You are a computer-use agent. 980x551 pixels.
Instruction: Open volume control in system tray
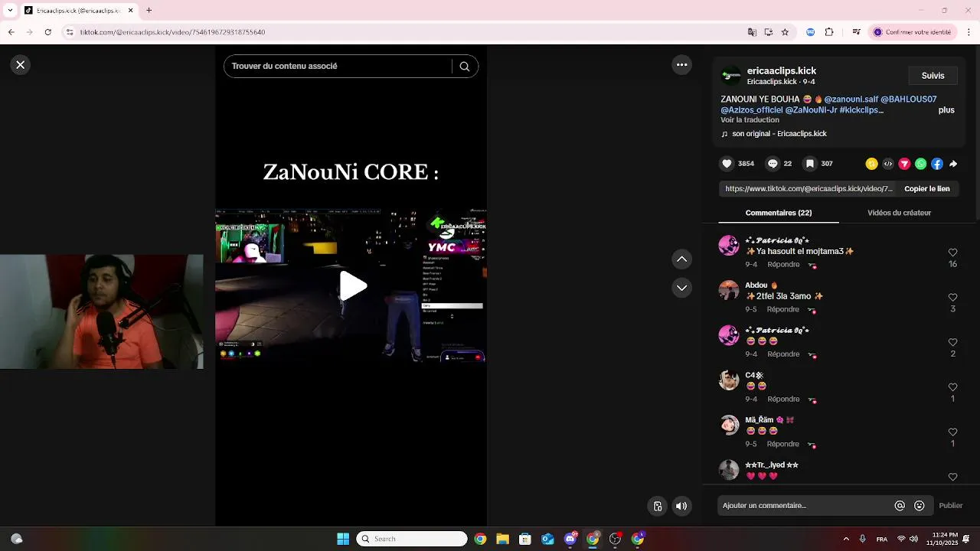click(x=913, y=539)
